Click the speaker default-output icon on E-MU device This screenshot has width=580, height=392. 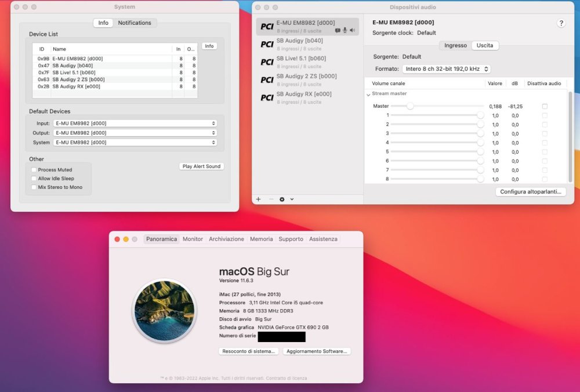pos(352,30)
